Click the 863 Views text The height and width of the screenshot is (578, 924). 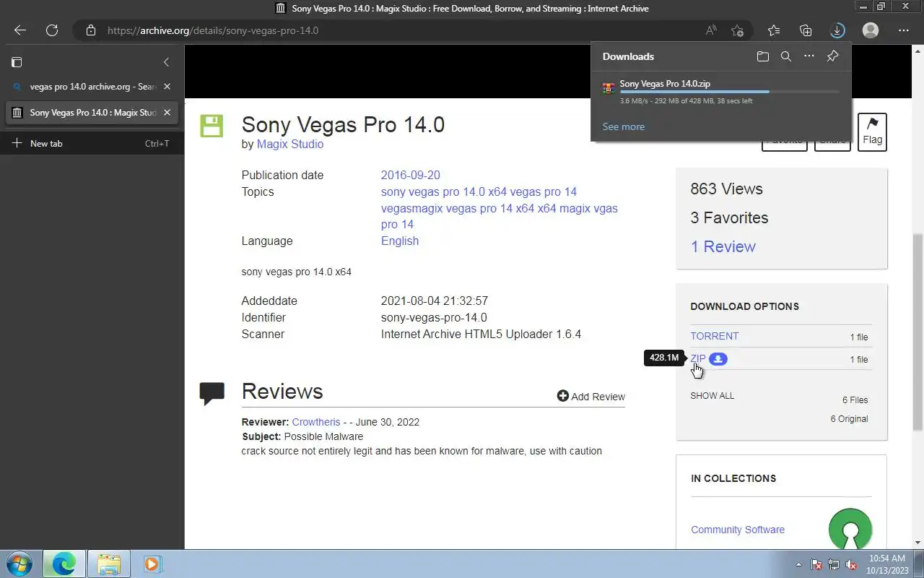click(726, 189)
